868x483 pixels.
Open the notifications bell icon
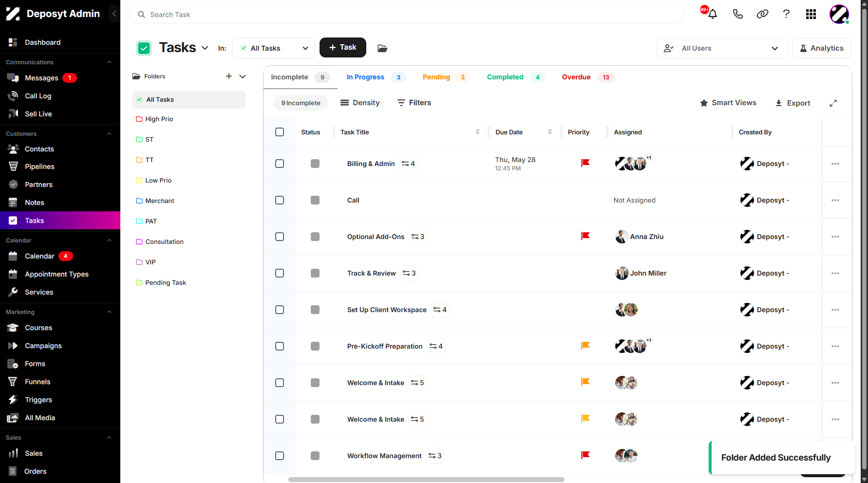click(713, 14)
